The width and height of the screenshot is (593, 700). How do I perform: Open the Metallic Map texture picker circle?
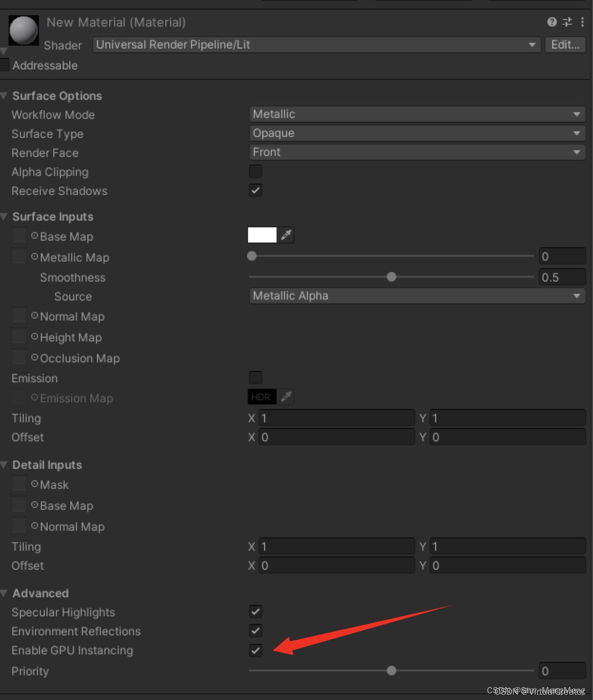34,256
